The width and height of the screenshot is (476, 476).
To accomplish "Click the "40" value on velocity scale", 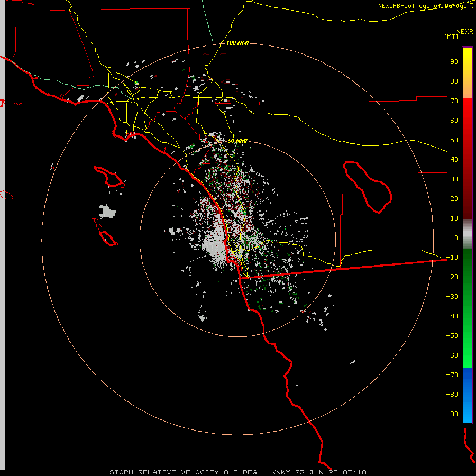I will pyautogui.click(x=454, y=159).
